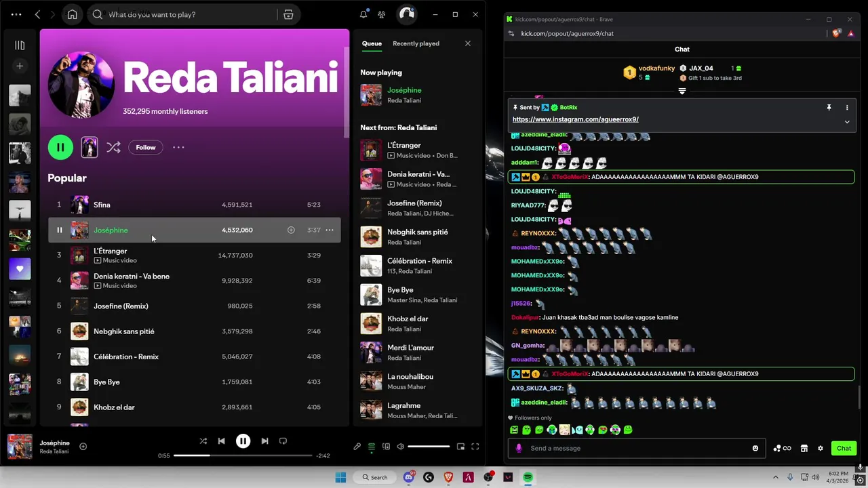Skip to previous track
The height and width of the screenshot is (488, 868).
(221, 441)
